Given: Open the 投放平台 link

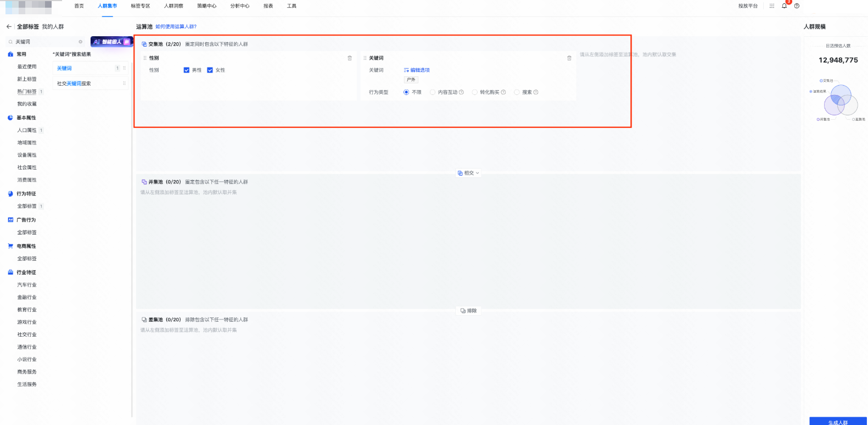Looking at the screenshot, I should tap(748, 6).
